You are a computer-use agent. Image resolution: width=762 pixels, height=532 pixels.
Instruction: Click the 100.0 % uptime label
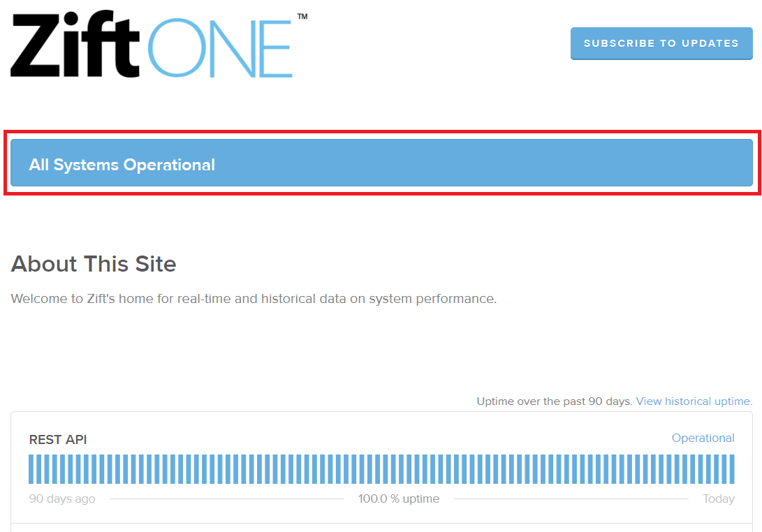pos(398,498)
